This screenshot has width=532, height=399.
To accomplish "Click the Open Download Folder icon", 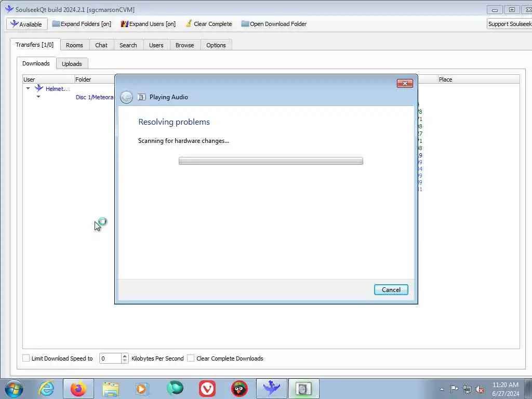I will pos(245,24).
